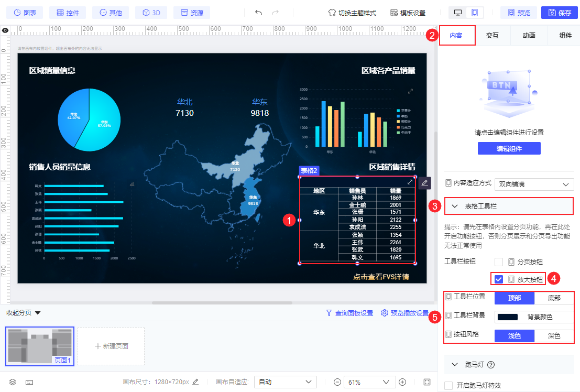Image resolution: width=580 pixels, height=392 pixels.
Task: Click the 工具栏背景 color swatch
Action: tap(507, 317)
